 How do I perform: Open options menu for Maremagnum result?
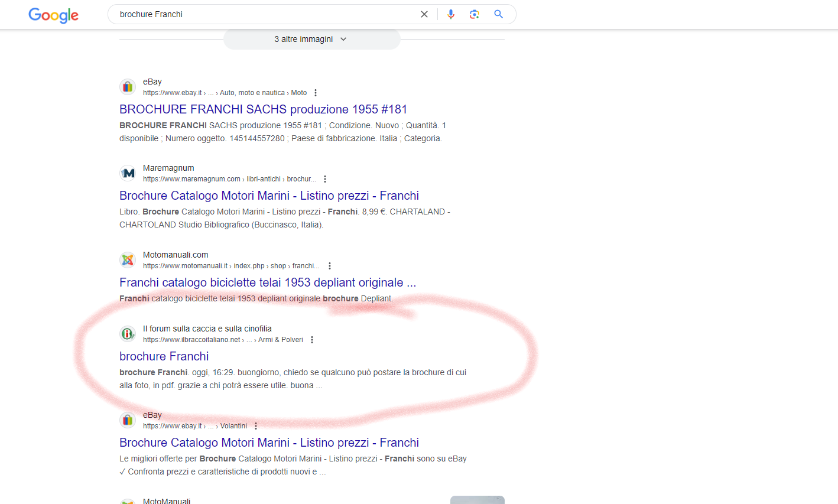pyautogui.click(x=325, y=179)
